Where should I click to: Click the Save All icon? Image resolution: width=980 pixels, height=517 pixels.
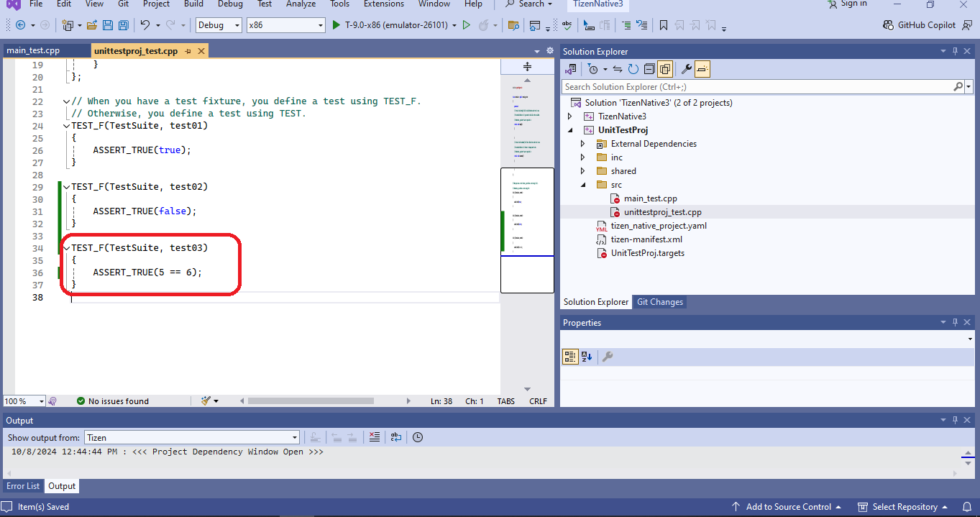(x=123, y=24)
